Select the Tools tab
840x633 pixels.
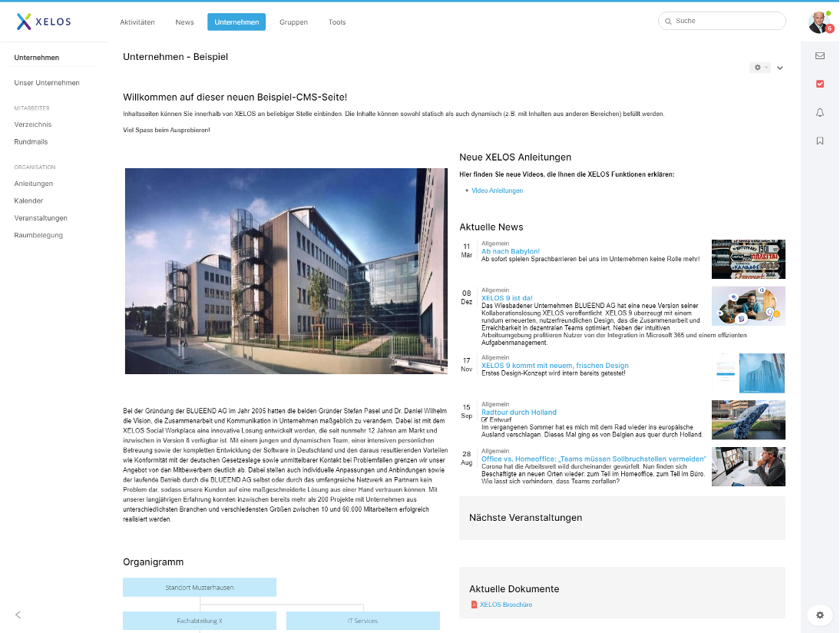(x=337, y=22)
